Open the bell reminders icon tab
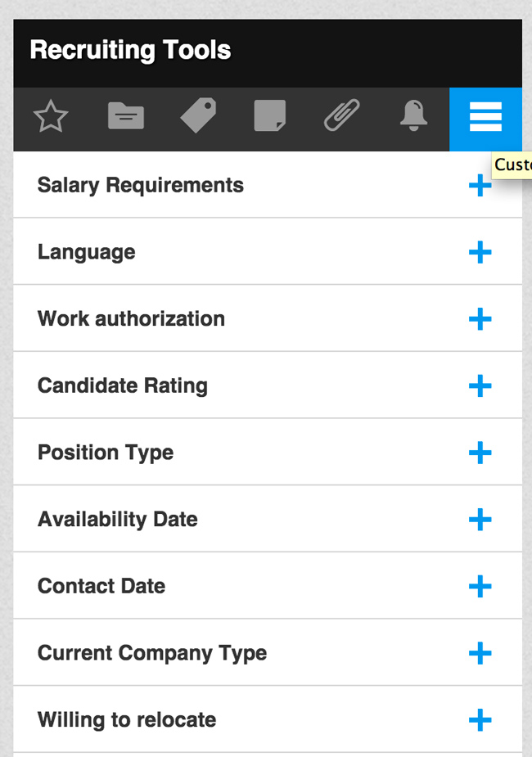Image resolution: width=532 pixels, height=757 pixels. pyautogui.click(x=414, y=117)
